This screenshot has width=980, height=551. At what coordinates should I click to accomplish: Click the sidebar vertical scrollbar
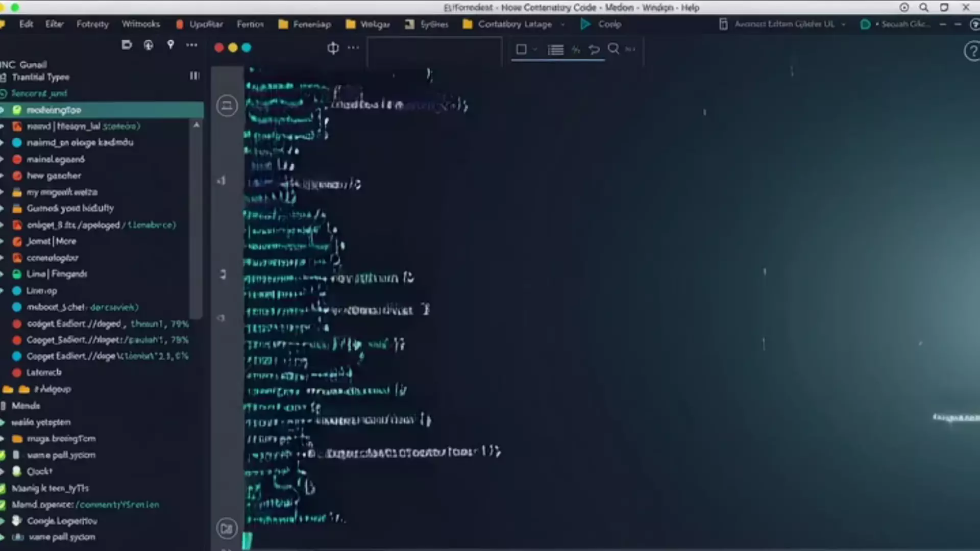click(x=196, y=219)
